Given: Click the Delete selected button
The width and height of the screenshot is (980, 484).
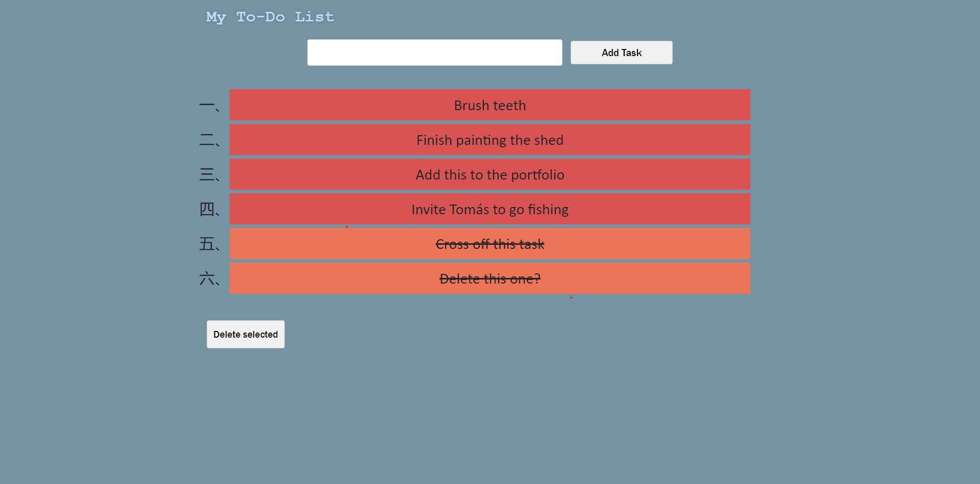Looking at the screenshot, I should click(x=246, y=335).
